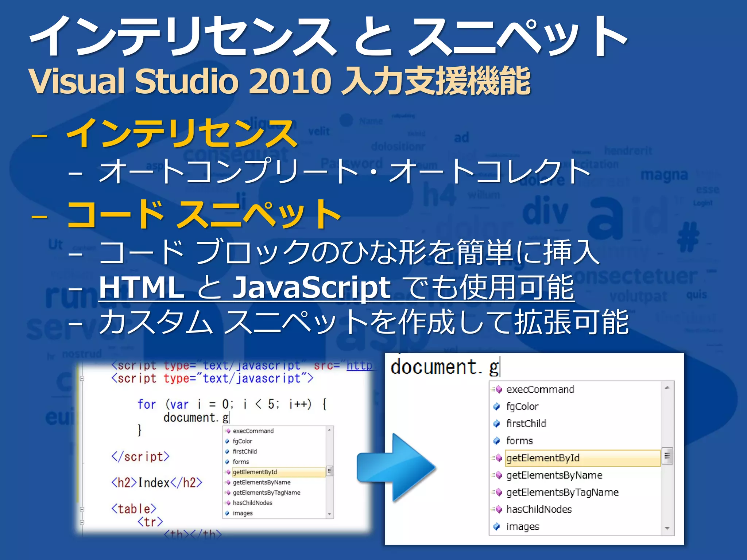
Task: Click scroll-up arrow of enlarged IntelliSense list
Action: pos(667,388)
